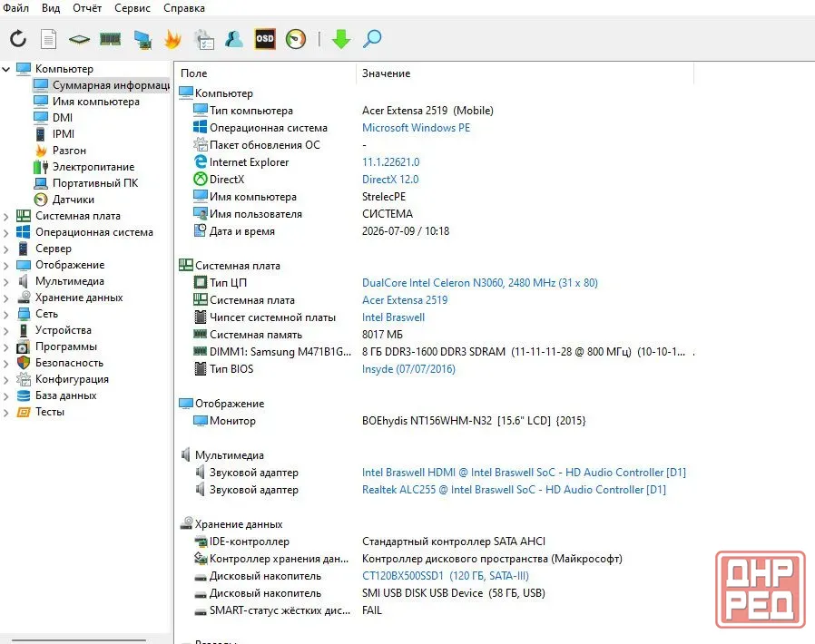The width and height of the screenshot is (815, 644).
Task: Select the Монитор BOEhydis row
Action: (436, 421)
